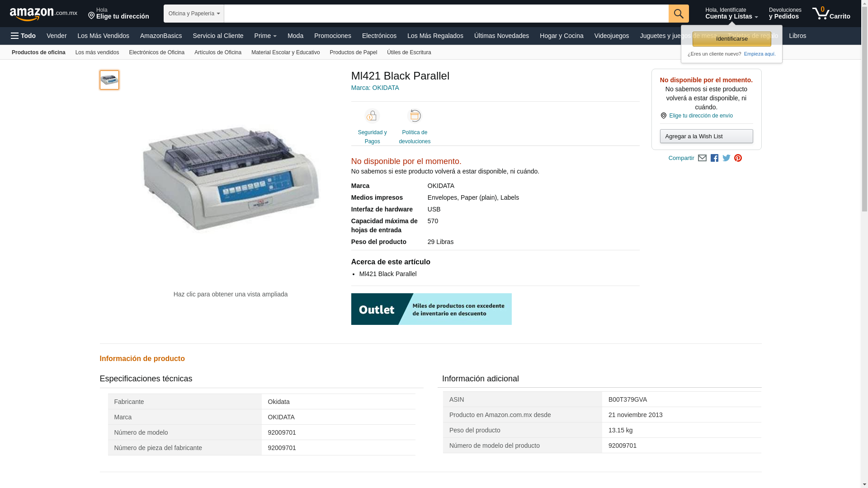The height and width of the screenshot is (488, 868).
Task: Share product on Pinterest icon
Action: tap(738, 158)
